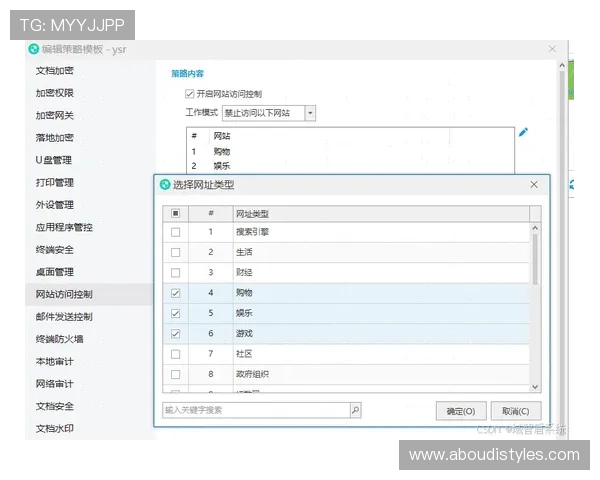The image size is (600, 480).
Task: Check the 搜索引擎 row checkbox
Action: 176,232
